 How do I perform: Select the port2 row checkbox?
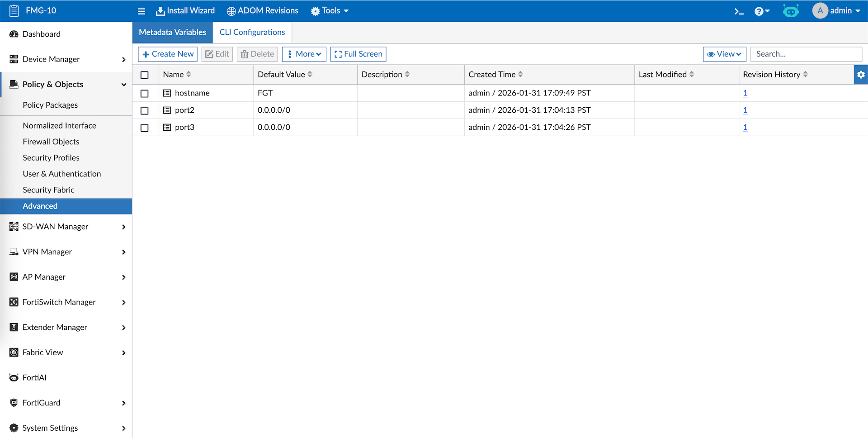coord(145,110)
